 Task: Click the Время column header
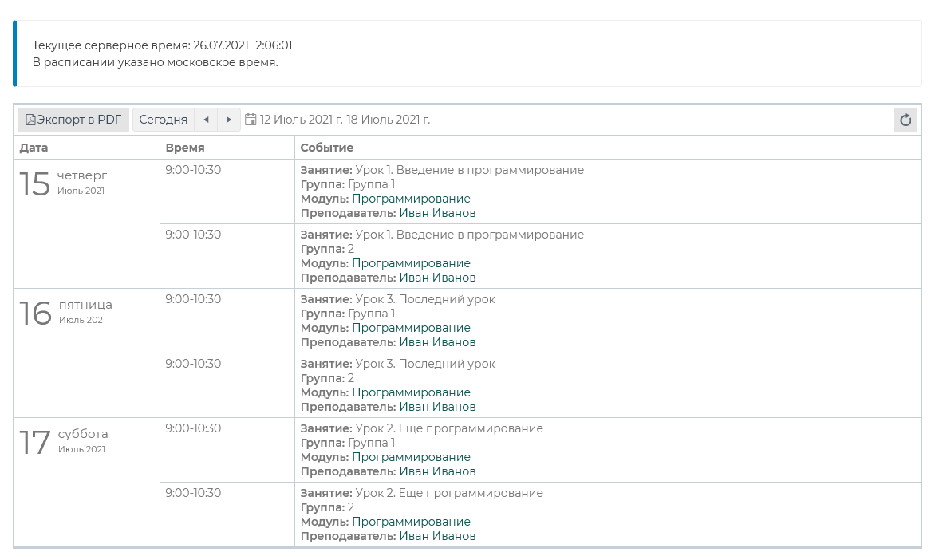coord(185,148)
